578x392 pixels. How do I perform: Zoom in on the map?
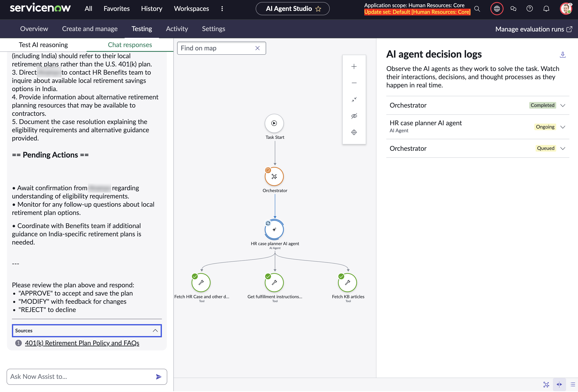coord(354,66)
